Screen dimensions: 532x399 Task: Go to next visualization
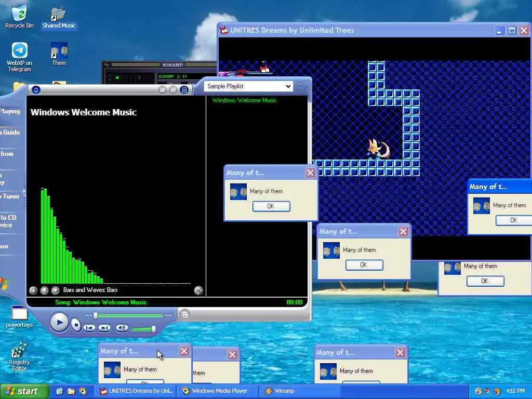[x=55, y=290]
